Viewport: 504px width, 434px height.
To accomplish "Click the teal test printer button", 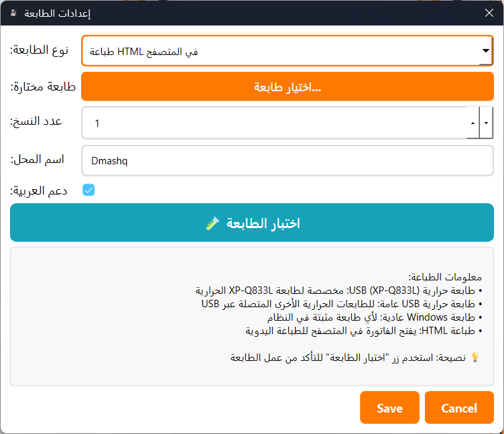I will pyautogui.click(x=252, y=222).
